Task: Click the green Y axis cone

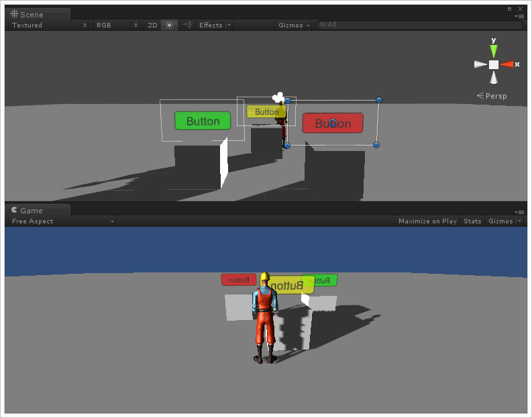Action: pyautogui.click(x=494, y=51)
